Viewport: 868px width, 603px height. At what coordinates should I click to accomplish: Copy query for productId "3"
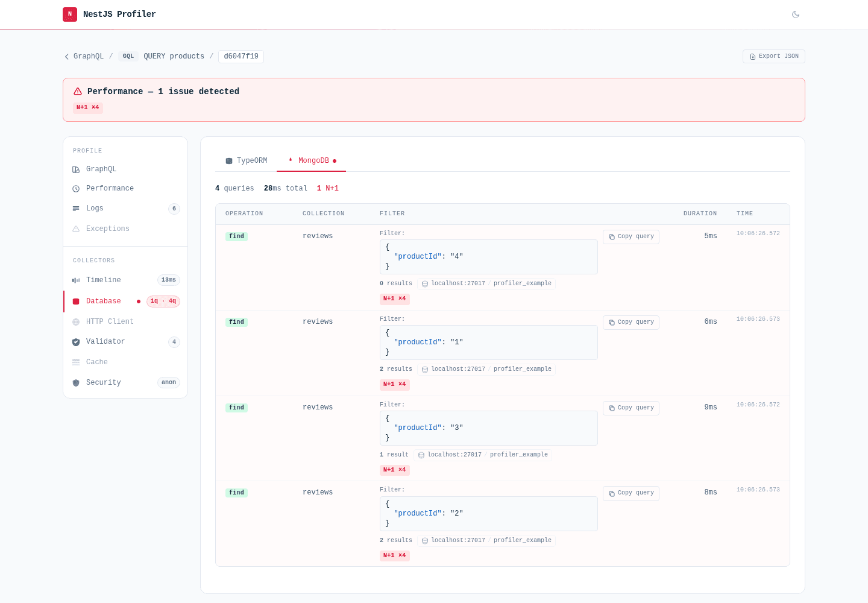point(631,408)
